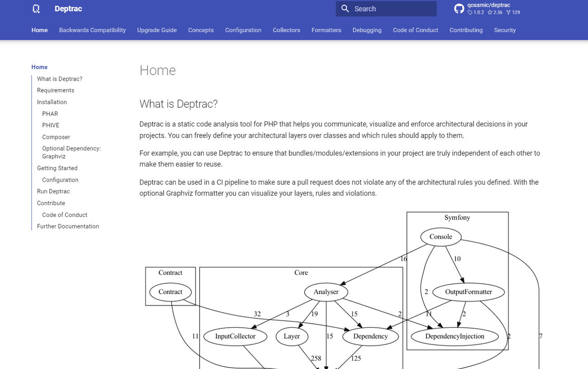Jump to 'What is Deptrac?' sidebar link
The width and height of the screenshot is (588, 369).
pyautogui.click(x=60, y=79)
